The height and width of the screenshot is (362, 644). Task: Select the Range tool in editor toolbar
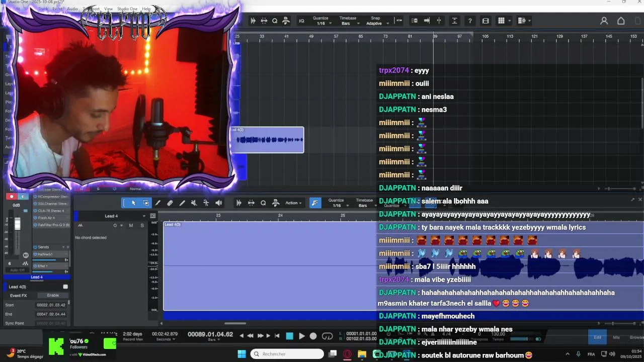tap(146, 203)
